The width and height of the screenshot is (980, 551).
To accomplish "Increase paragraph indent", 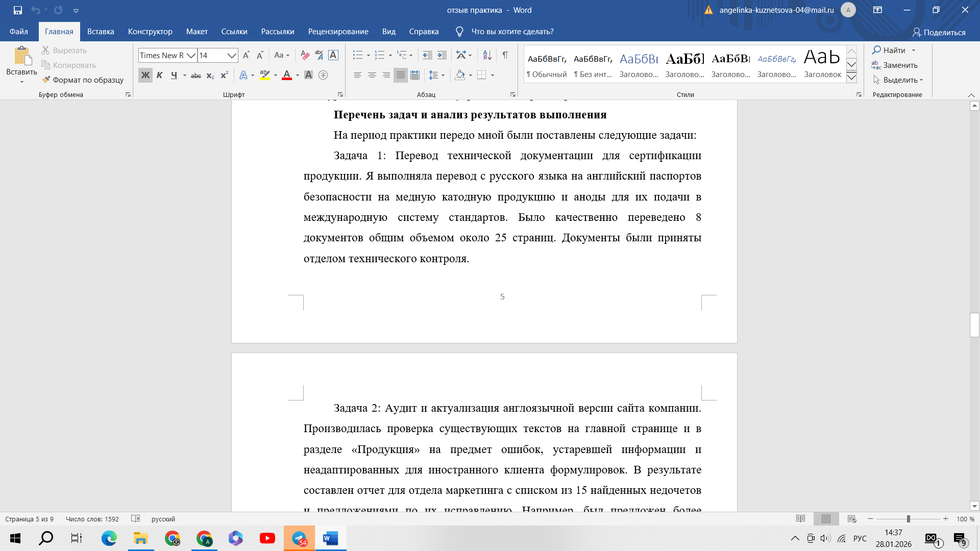I will point(442,55).
